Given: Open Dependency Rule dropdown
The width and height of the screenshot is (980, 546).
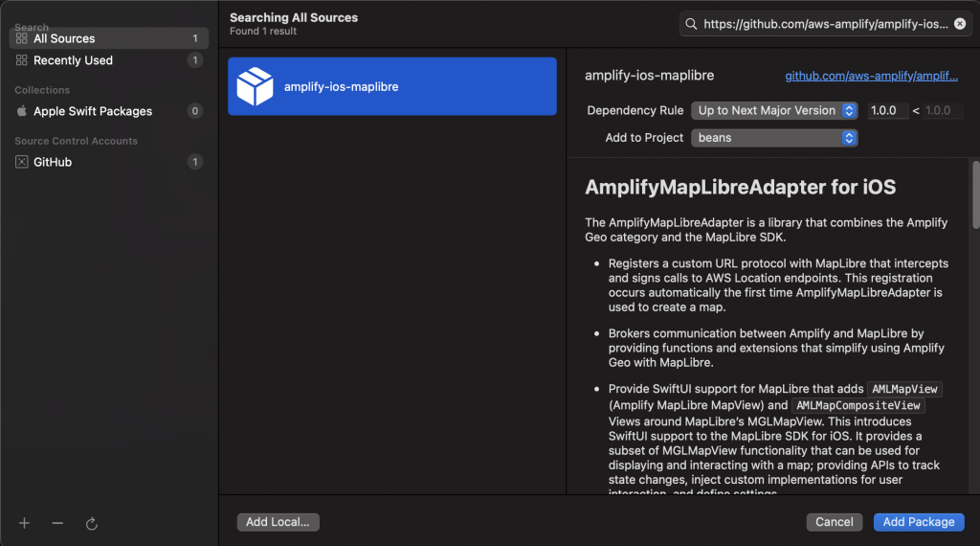Looking at the screenshot, I should click(x=774, y=111).
